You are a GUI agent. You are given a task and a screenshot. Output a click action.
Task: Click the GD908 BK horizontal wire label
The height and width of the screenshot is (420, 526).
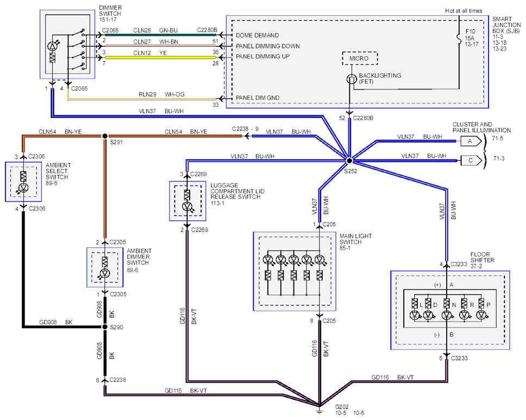(x=55, y=322)
